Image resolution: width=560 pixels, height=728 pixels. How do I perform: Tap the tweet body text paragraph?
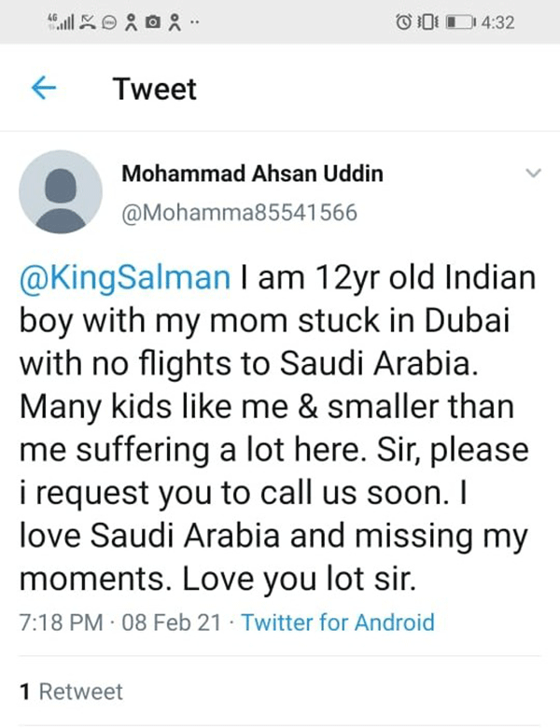(271, 429)
